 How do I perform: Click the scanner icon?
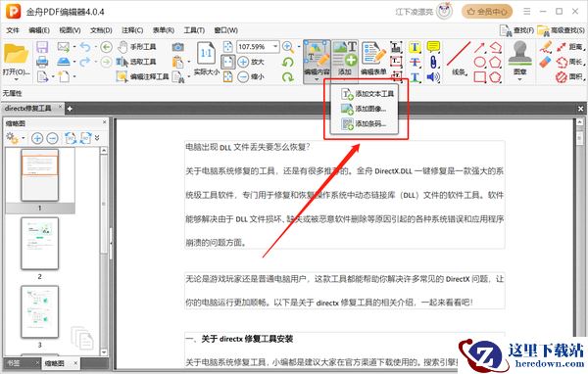click(x=63, y=62)
